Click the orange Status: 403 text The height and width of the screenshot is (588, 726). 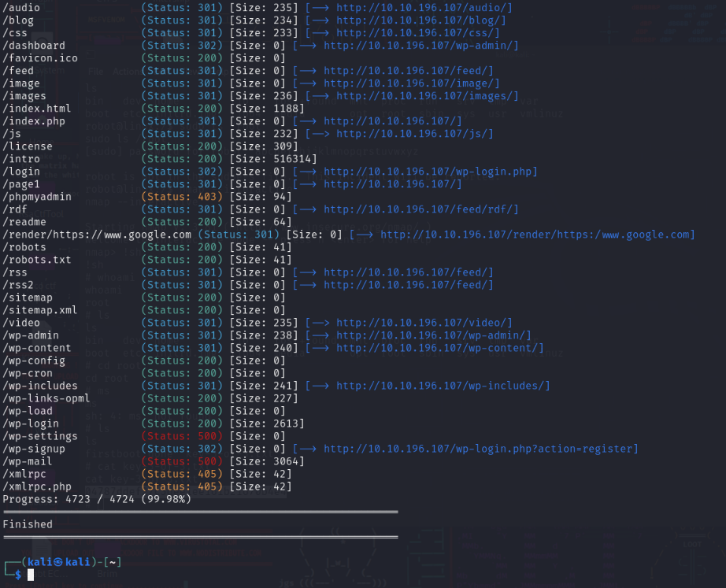click(182, 197)
